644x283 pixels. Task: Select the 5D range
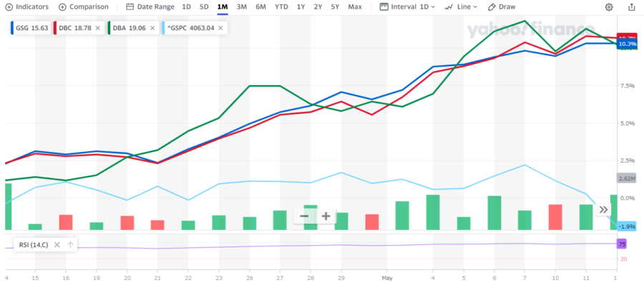pyautogui.click(x=204, y=7)
